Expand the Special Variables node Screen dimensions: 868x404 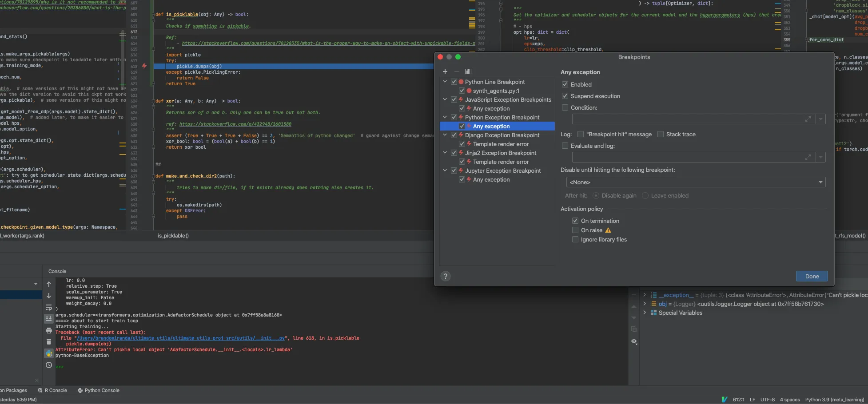coord(644,313)
